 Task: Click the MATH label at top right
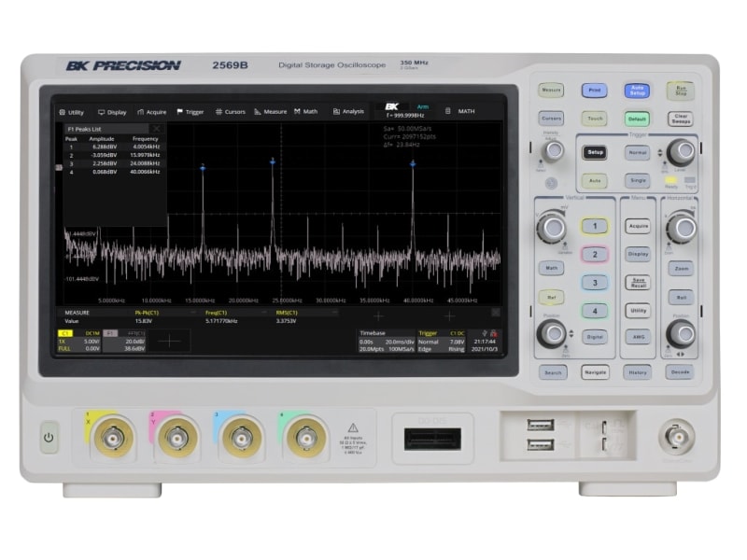[x=466, y=111]
